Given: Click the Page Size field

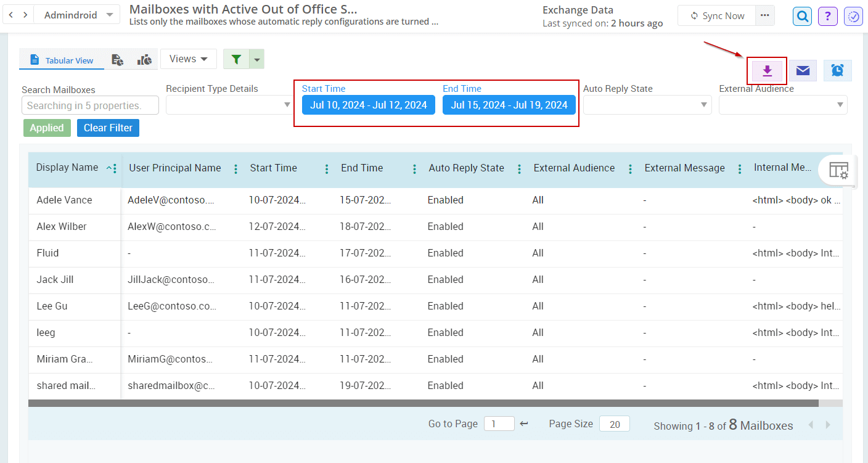Looking at the screenshot, I should 615,424.
